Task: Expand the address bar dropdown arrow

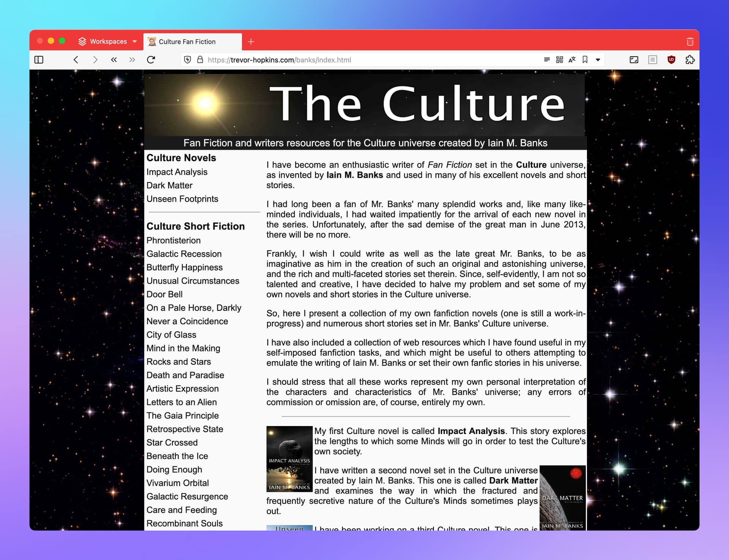Action: pyautogui.click(x=598, y=60)
